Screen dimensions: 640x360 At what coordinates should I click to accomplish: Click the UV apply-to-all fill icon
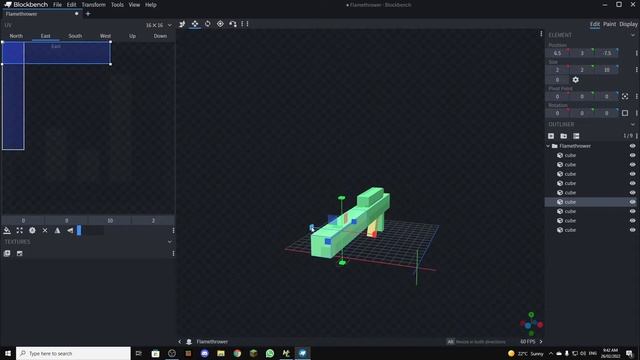click(x=7, y=231)
